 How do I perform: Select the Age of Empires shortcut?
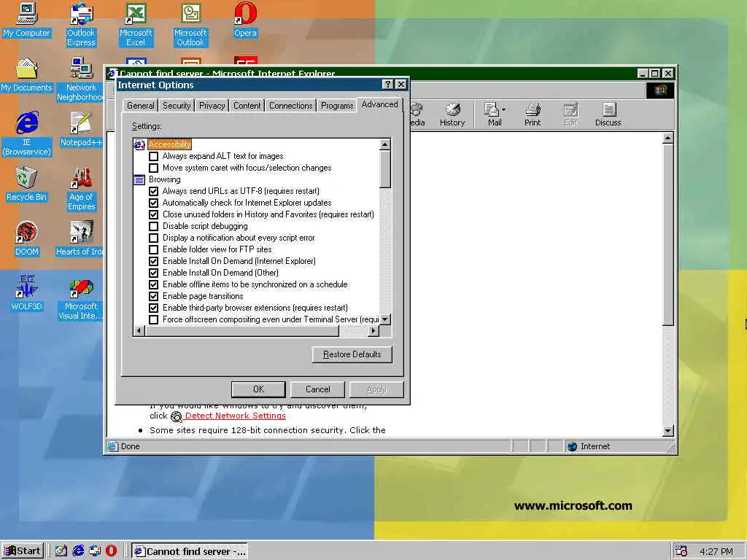point(81,189)
